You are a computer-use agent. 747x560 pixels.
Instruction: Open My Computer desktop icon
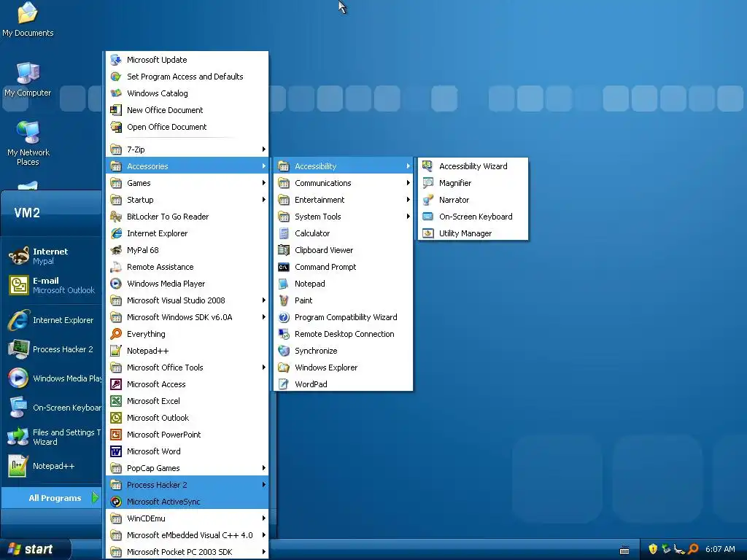tap(28, 79)
